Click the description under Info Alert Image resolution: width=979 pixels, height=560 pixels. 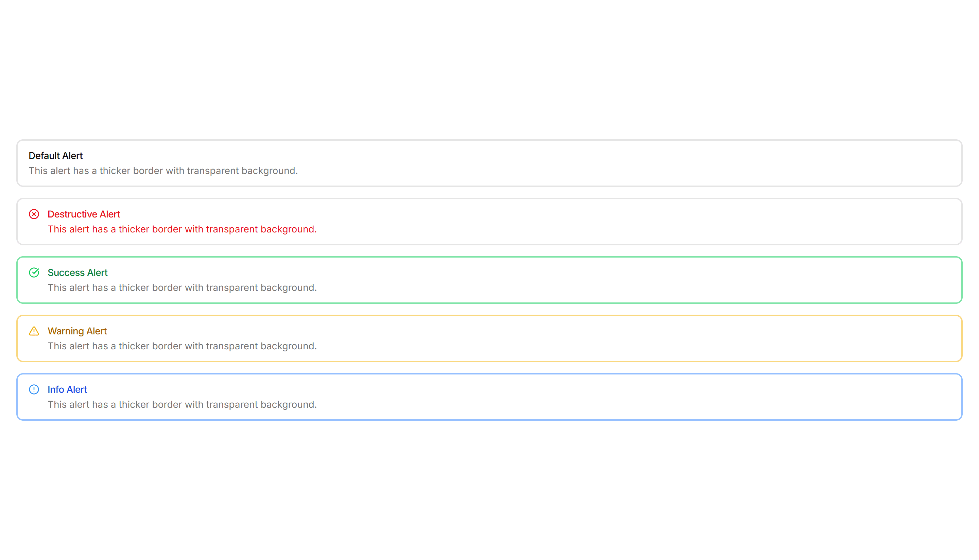coord(182,405)
